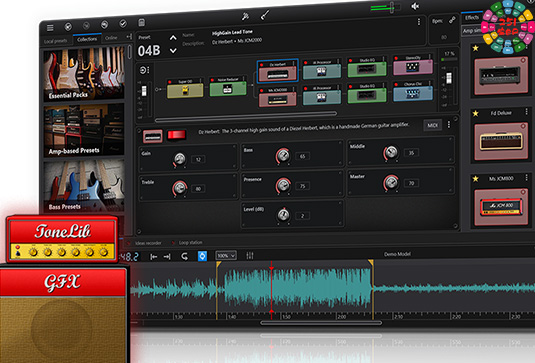Click the star next to Fd Deluxe

pos(475,113)
